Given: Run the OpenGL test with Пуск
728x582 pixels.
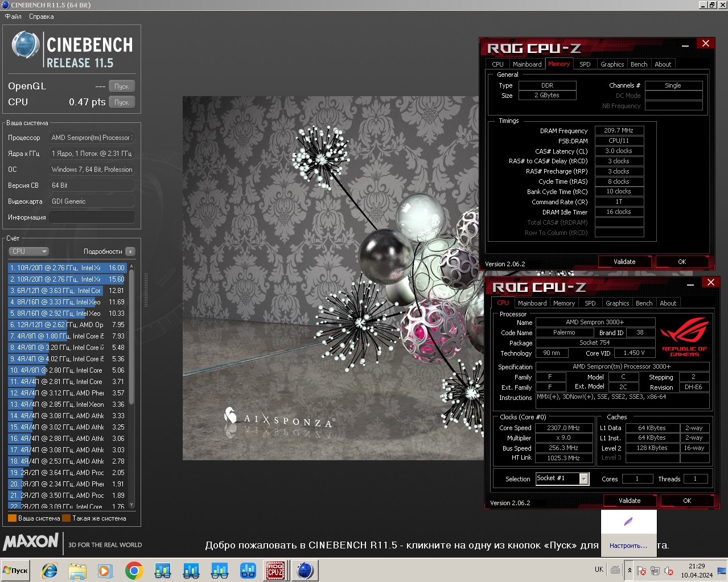Looking at the screenshot, I should (121, 86).
